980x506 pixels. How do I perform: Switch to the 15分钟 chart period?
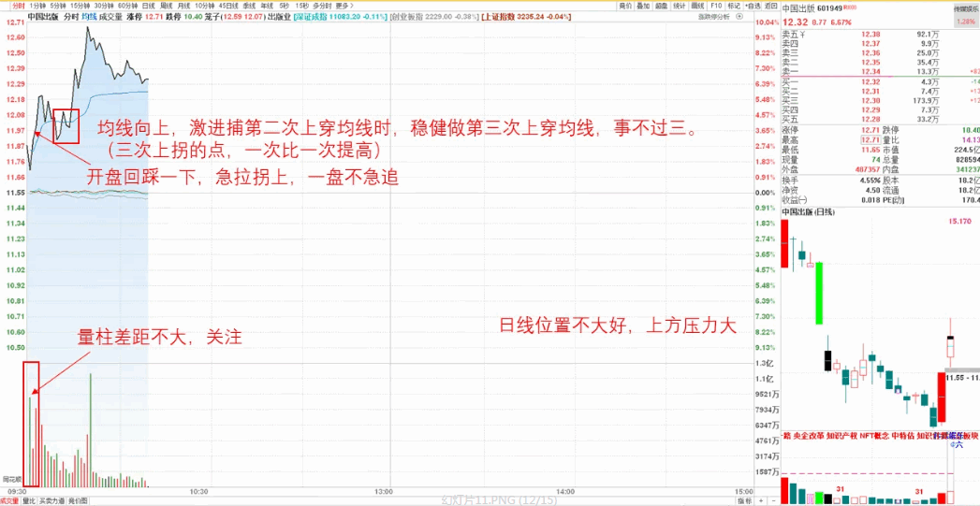[x=80, y=6]
